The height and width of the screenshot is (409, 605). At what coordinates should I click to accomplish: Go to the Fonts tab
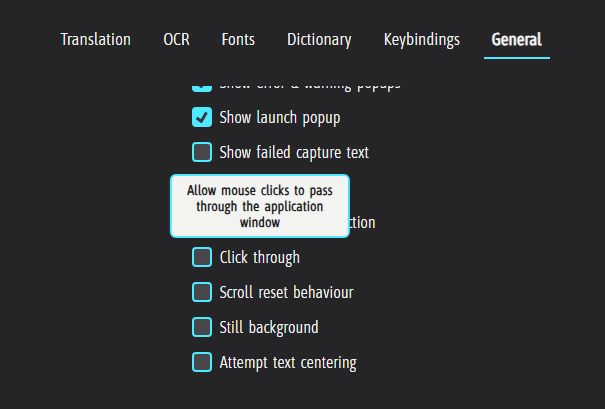pos(238,40)
